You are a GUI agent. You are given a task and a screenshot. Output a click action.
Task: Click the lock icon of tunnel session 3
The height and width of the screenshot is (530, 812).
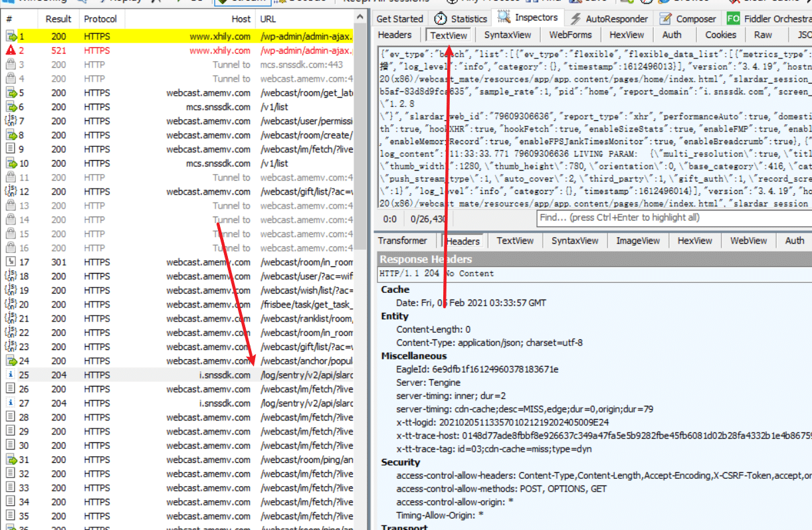pyautogui.click(x=11, y=64)
